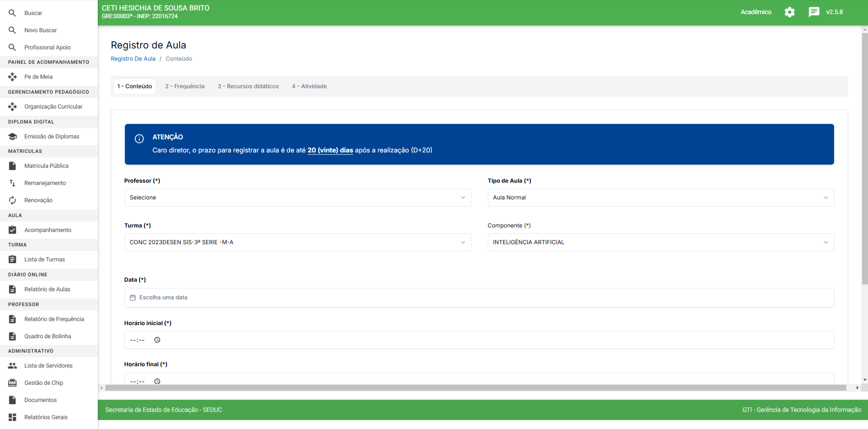This screenshot has height=429, width=868.
Task: Click the Remanejamento arrows icon
Action: (x=13, y=183)
